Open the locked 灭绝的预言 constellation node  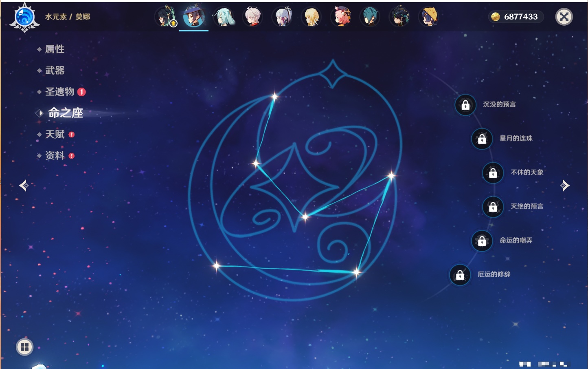(493, 207)
